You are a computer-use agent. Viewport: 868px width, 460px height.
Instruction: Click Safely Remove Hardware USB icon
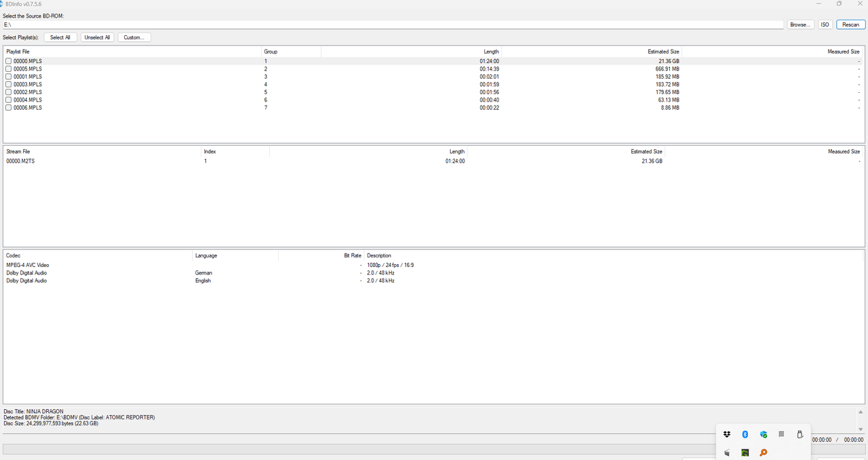(800, 434)
